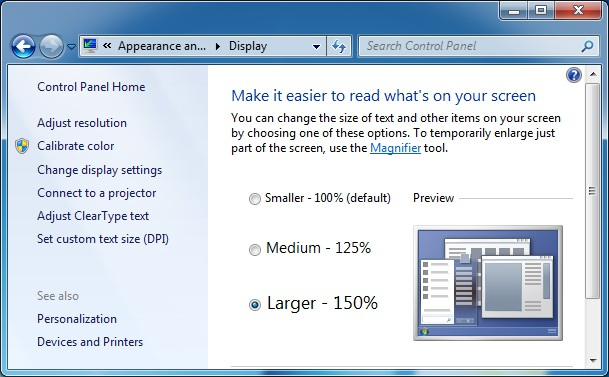
Task: Select the Smaller - 100% (default) radio button
Action: click(x=255, y=199)
